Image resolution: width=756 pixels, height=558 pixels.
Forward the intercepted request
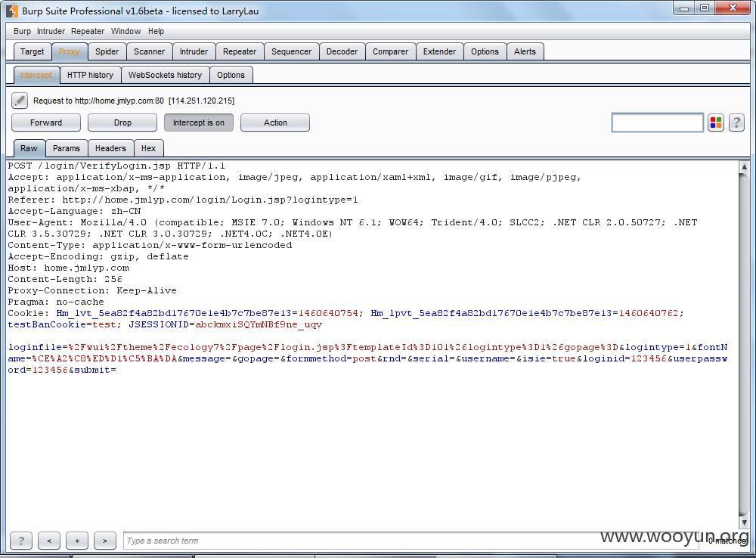[x=46, y=122]
